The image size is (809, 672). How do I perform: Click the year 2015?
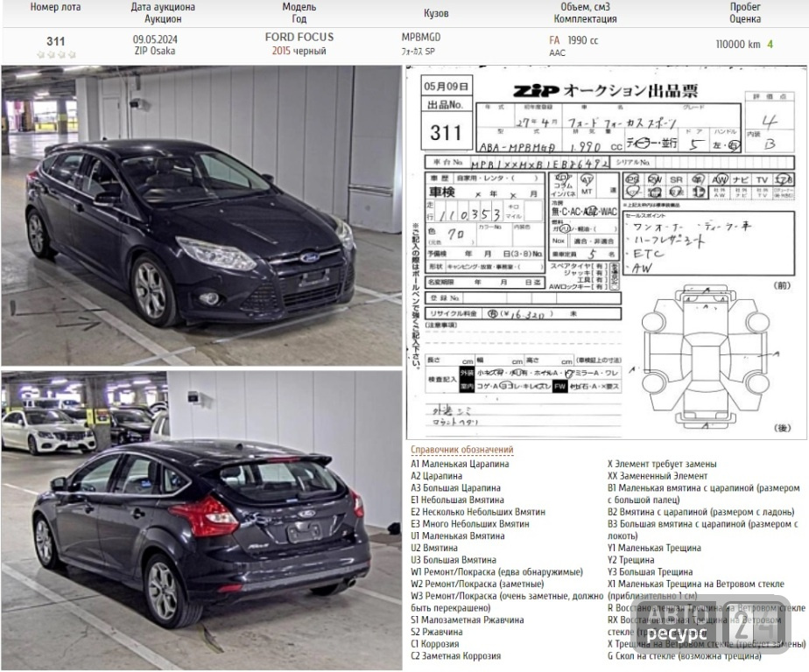[281, 51]
